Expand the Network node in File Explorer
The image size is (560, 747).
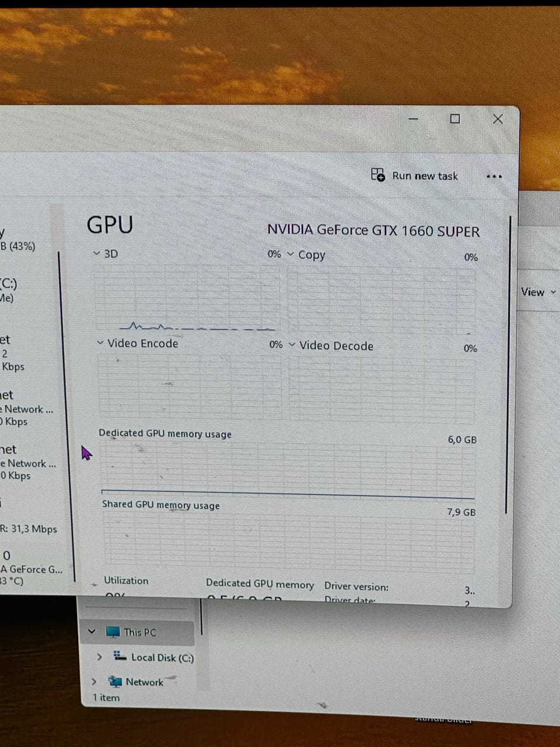click(x=94, y=681)
